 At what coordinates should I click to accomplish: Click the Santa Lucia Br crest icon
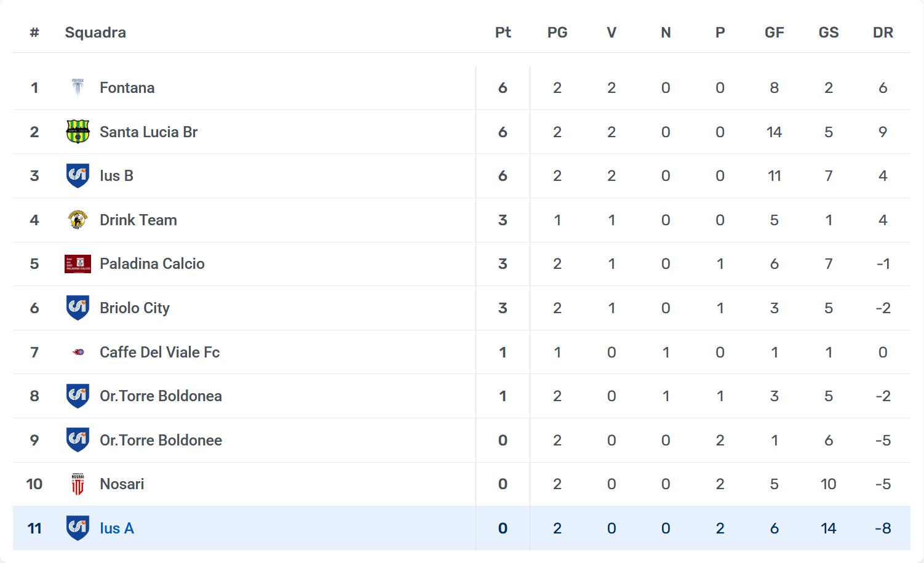(x=78, y=132)
